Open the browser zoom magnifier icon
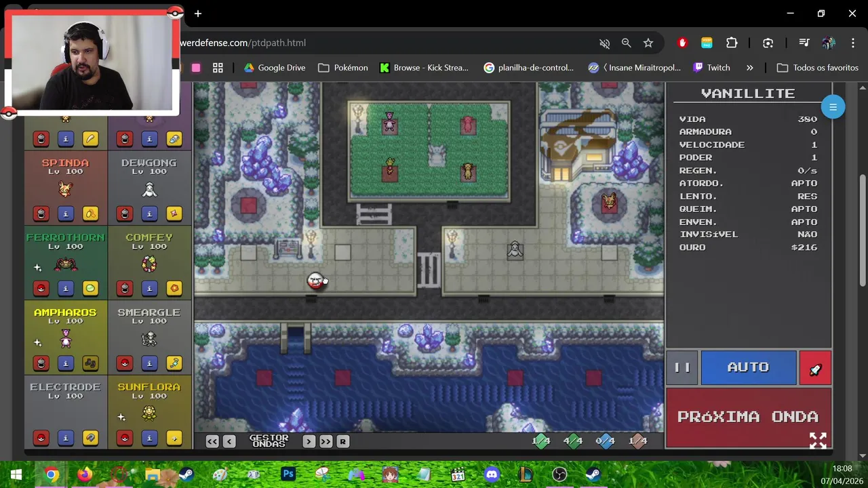This screenshot has height=488, width=868. tap(627, 43)
